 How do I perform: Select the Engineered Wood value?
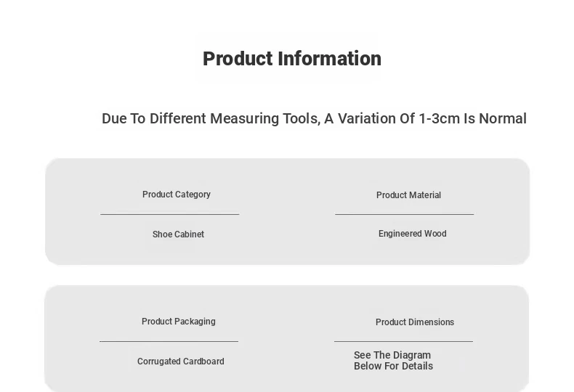coord(413,234)
